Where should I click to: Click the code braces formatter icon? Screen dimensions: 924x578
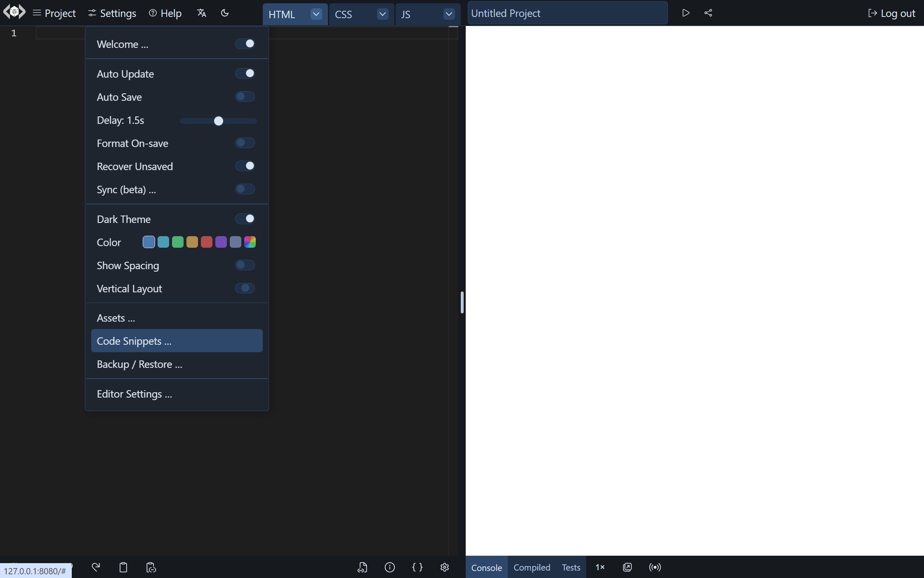click(417, 567)
